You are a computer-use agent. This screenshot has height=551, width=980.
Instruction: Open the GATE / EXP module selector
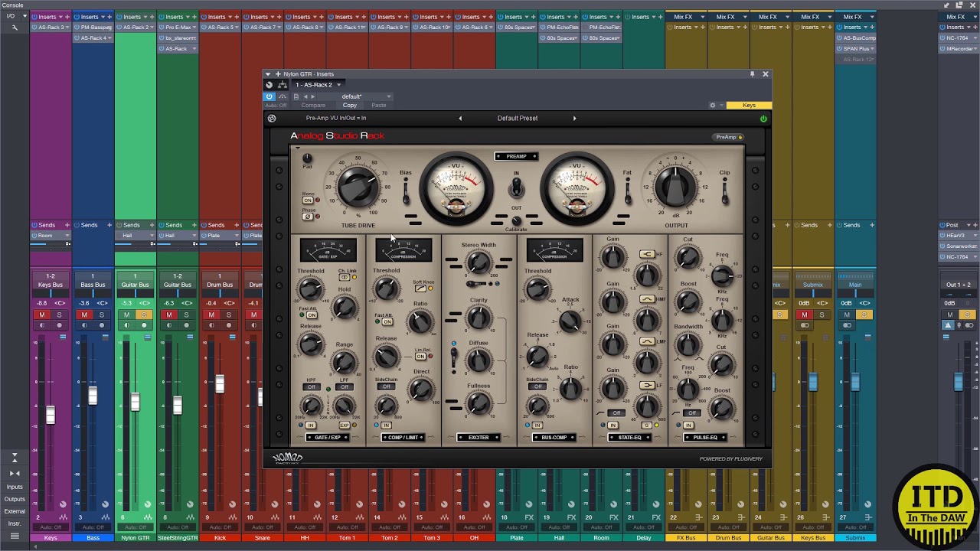coord(328,438)
